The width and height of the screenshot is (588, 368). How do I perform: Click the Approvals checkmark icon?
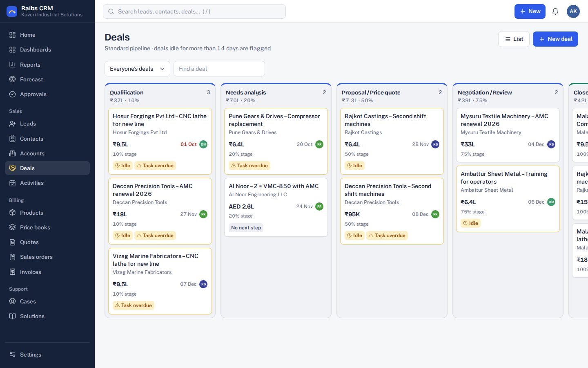click(13, 94)
